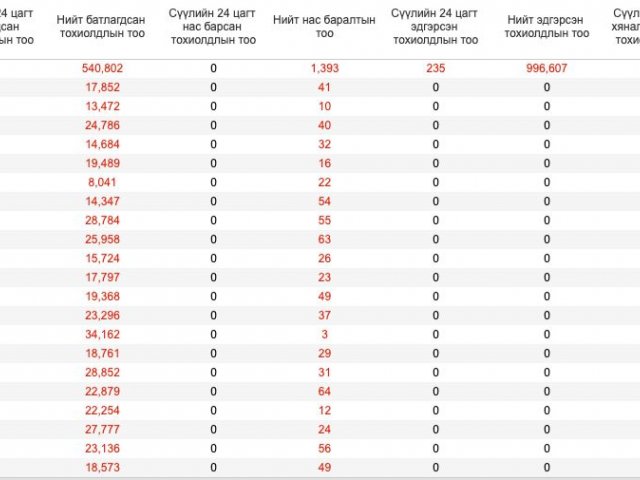This screenshot has width=640, height=480.
Task: Click the 'Нийт нас баралтын тоо' column header
Action: (324, 27)
